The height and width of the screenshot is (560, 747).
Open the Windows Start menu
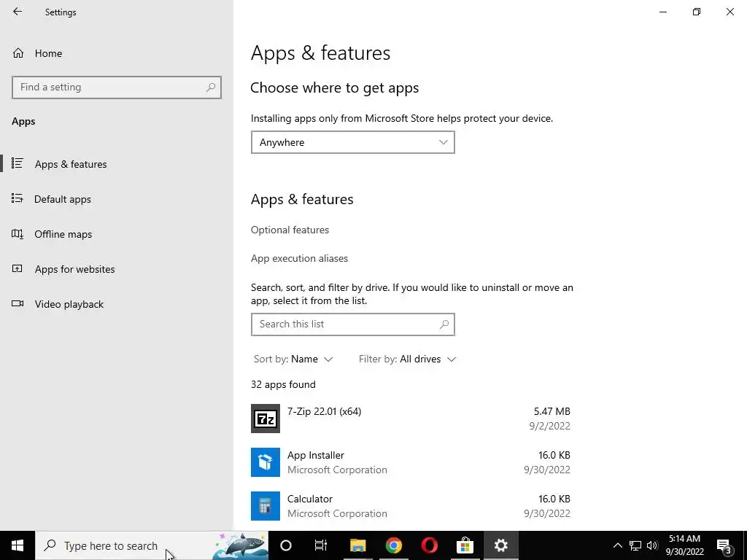18,545
